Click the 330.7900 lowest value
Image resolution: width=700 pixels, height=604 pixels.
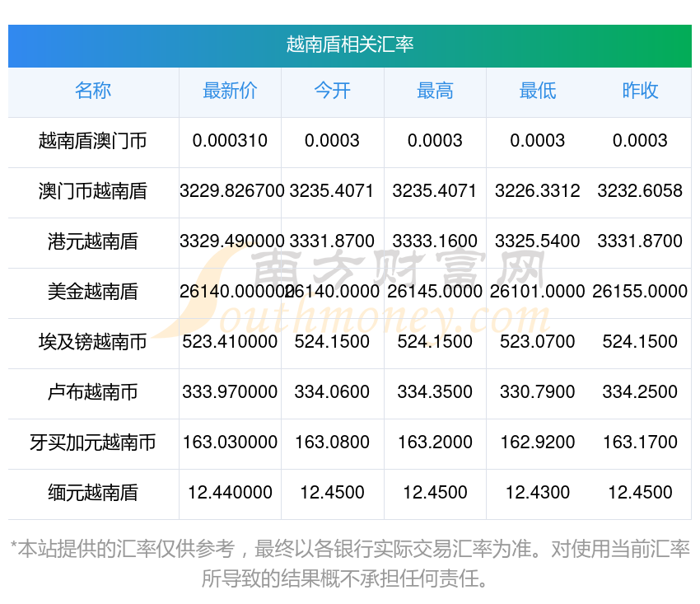[x=538, y=391]
